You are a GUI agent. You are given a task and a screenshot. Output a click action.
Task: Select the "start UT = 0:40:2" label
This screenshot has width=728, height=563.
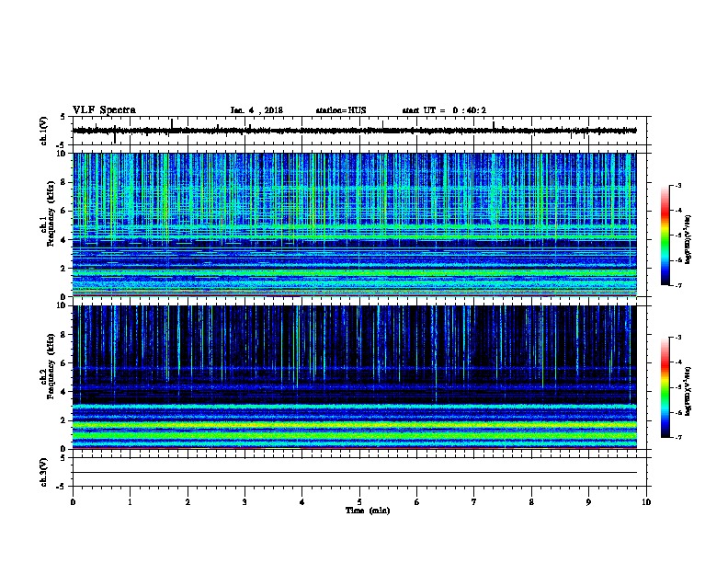444,110
